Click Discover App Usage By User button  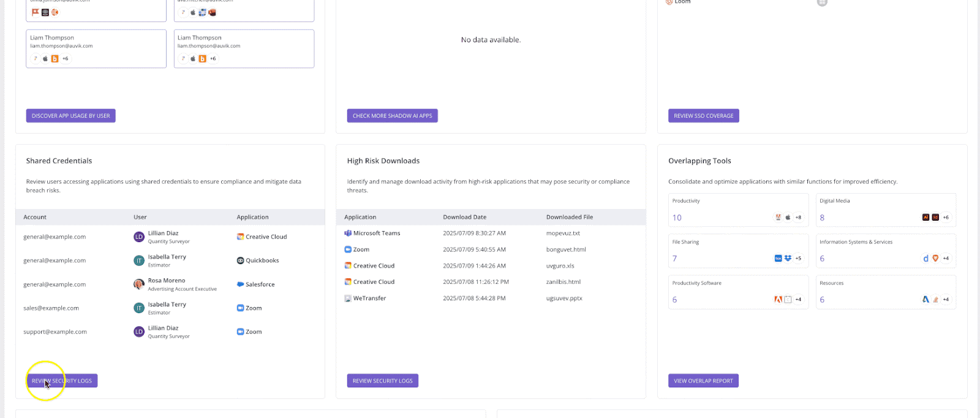(70, 116)
